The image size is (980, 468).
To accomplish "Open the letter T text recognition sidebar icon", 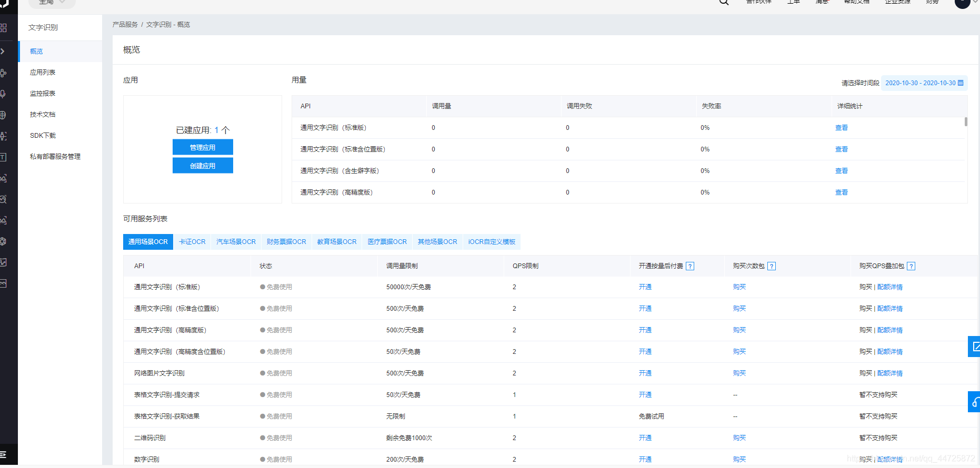I will (3, 157).
